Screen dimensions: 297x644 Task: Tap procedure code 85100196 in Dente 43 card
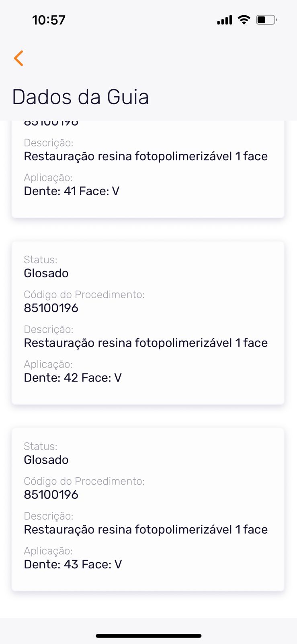tap(51, 495)
